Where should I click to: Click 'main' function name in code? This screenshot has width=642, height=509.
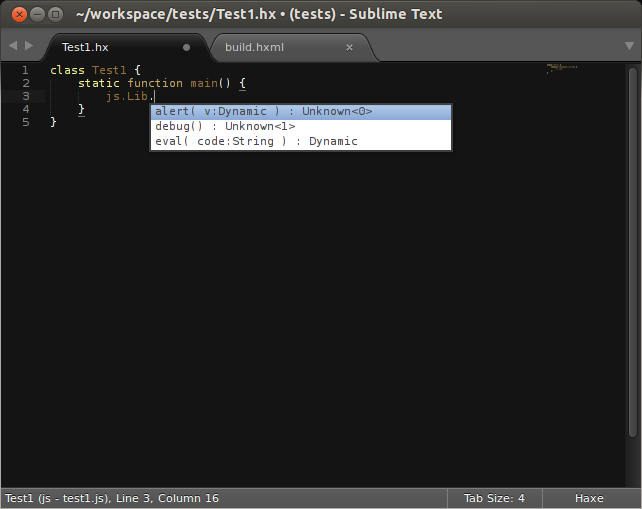point(204,83)
